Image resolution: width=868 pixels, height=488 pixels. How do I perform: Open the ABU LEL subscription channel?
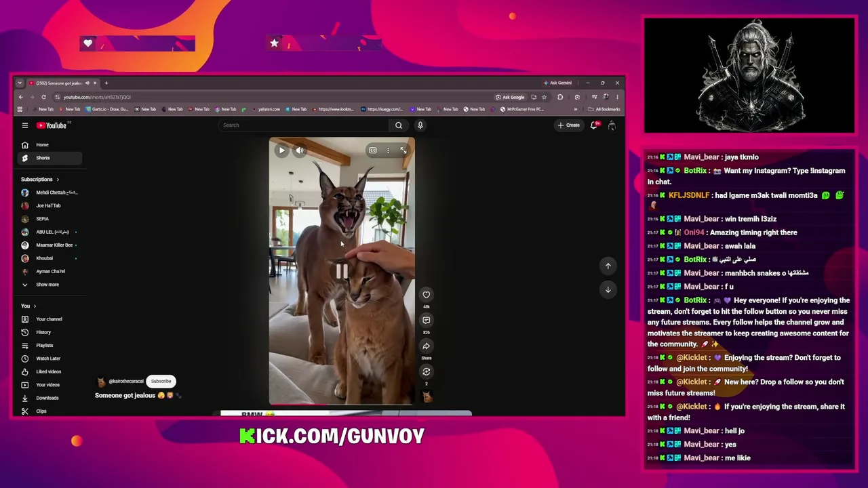click(x=50, y=232)
